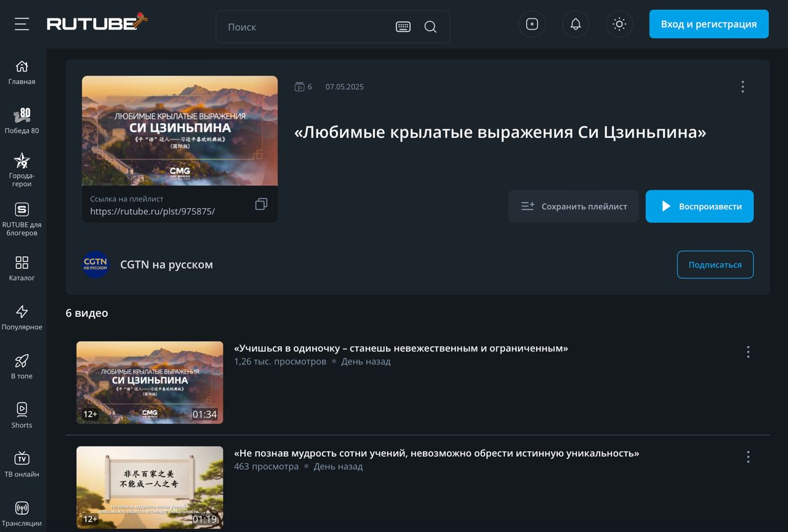Viewport: 788px width, 532px height.
Task: Open CGTN на русском channel name link
Action: [166, 265]
